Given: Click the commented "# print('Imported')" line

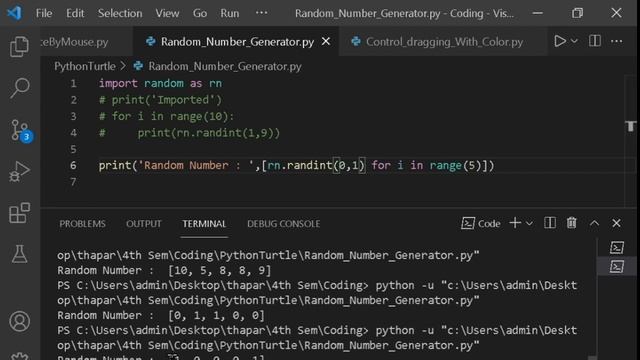Looking at the screenshot, I should pos(160,100).
